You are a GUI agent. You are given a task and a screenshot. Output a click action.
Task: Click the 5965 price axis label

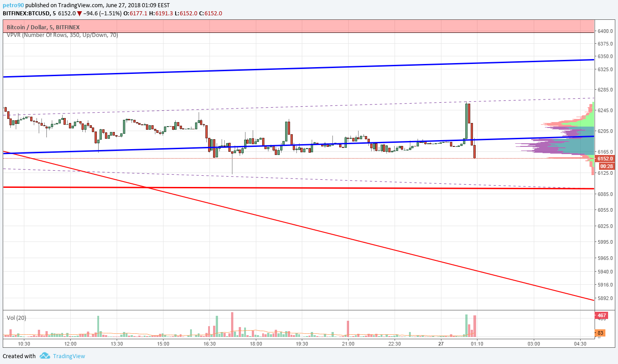point(606,258)
